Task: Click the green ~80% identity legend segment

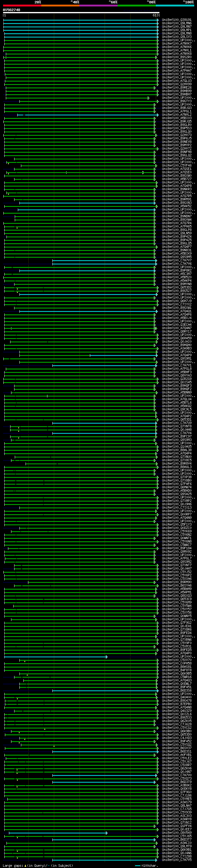Action: pos(137,6)
